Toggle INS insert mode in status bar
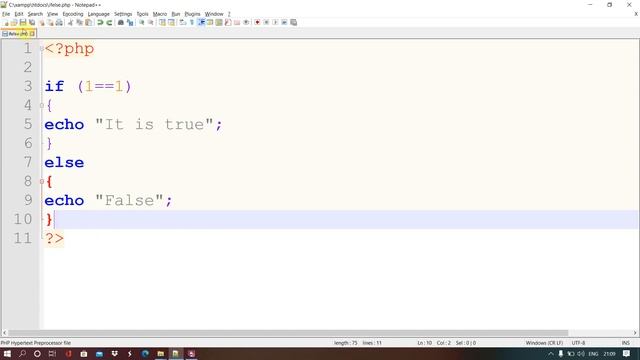 [x=626, y=343]
